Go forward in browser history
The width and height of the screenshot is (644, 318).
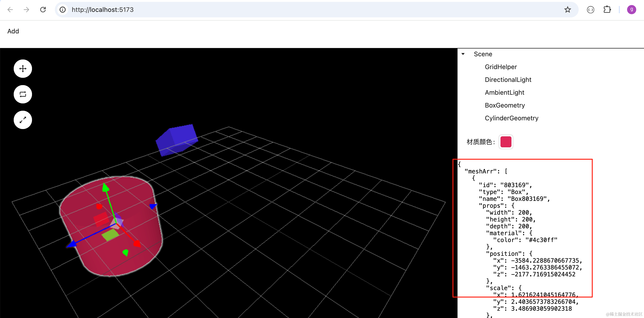[x=26, y=10]
